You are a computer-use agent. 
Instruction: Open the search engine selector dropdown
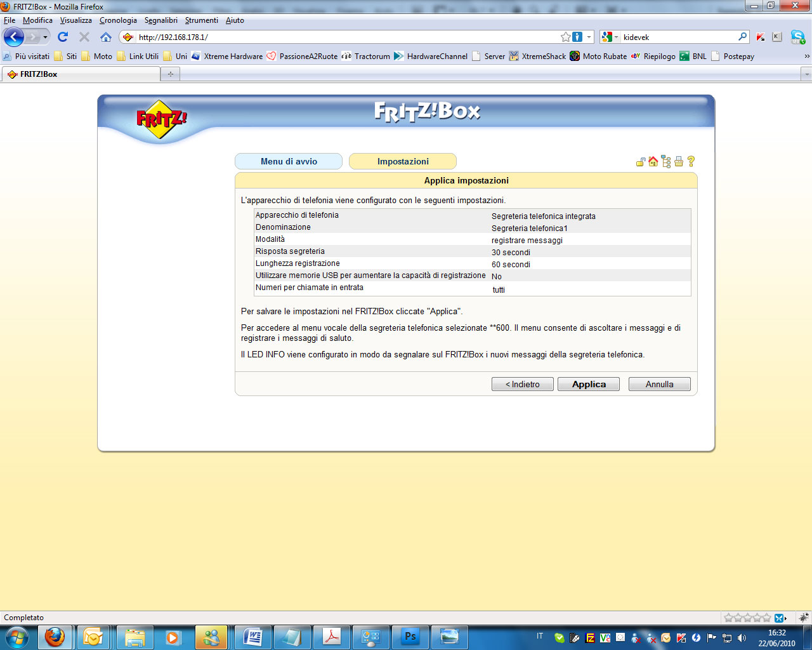(x=610, y=37)
